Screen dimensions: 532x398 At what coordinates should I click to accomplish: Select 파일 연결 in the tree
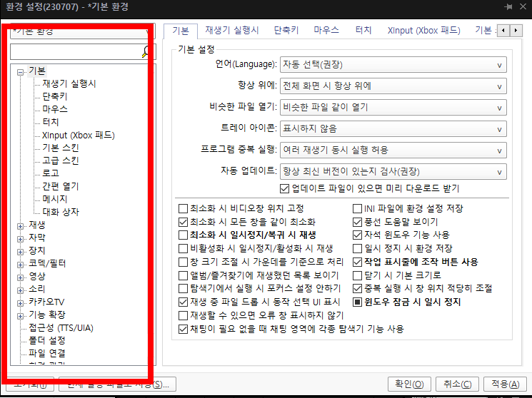pyautogui.click(x=47, y=353)
